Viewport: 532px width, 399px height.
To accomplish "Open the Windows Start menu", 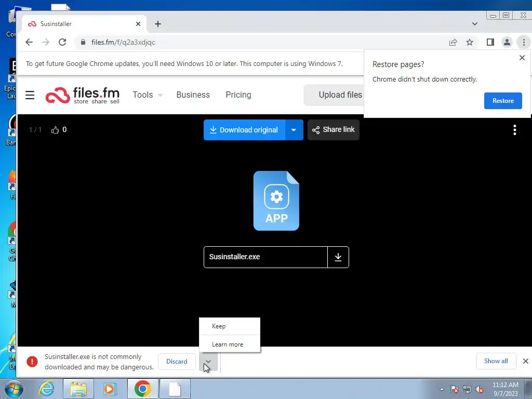I will pyautogui.click(x=14, y=389).
